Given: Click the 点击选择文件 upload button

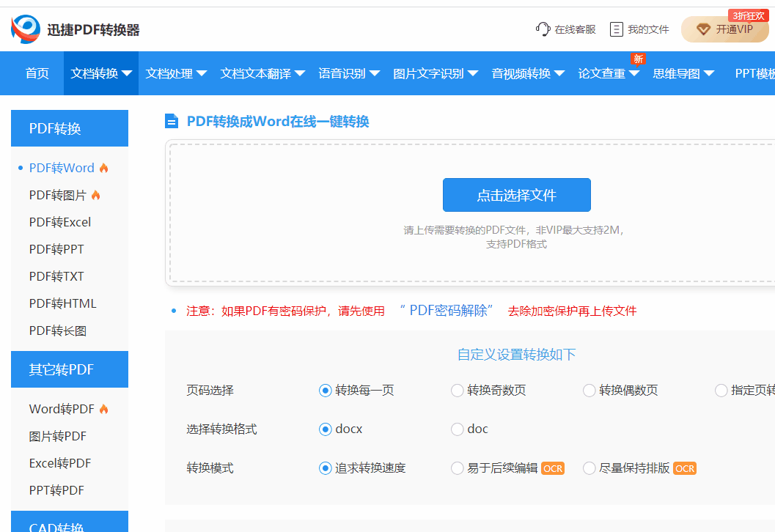Looking at the screenshot, I should click(516, 195).
